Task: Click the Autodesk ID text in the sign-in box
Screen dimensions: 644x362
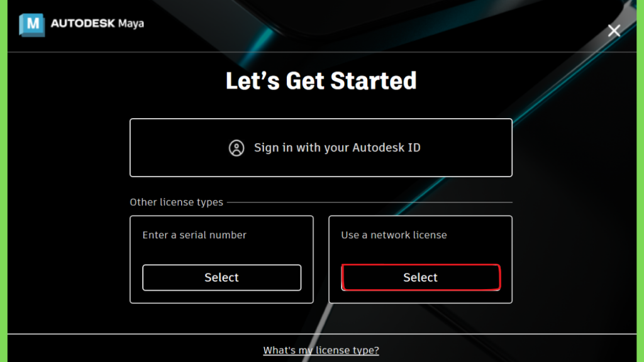Action: [387, 148]
